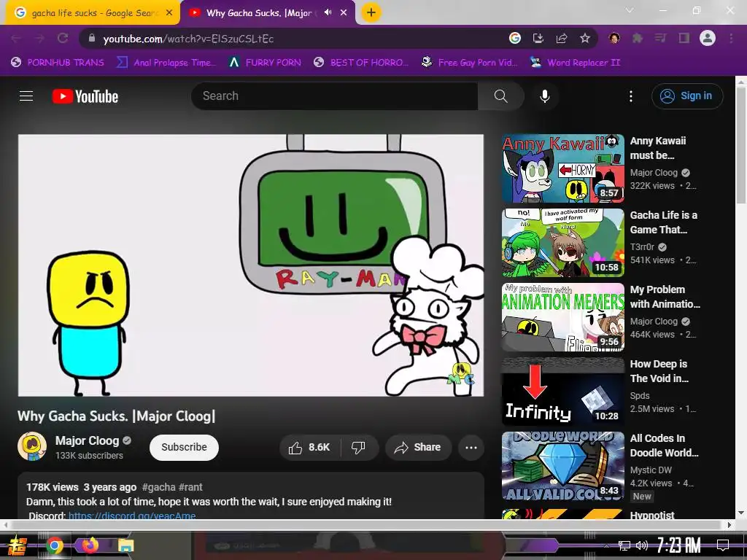Open Gacha Life is a Game thumbnail

tap(562, 243)
